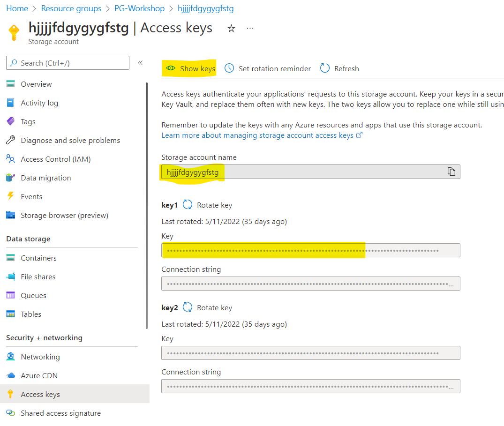Open Access Control (IAM) page
Viewport: 504px width, 426px height.
click(55, 159)
